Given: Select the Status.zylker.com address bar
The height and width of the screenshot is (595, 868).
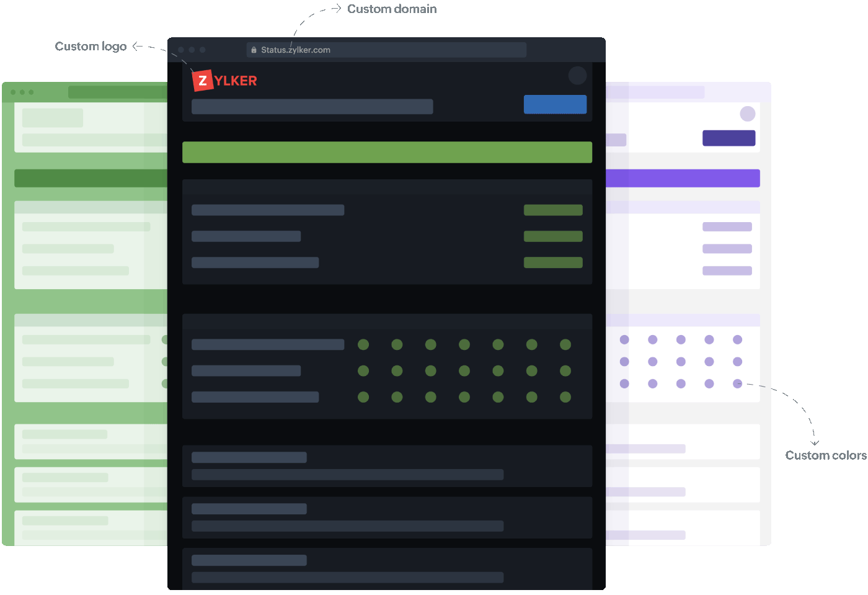Looking at the screenshot, I should pyautogui.click(x=387, y=50).
